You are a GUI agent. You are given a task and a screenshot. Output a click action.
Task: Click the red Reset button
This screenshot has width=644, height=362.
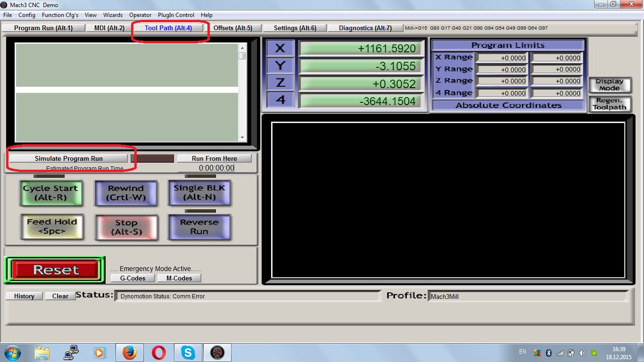coord(56,270)
